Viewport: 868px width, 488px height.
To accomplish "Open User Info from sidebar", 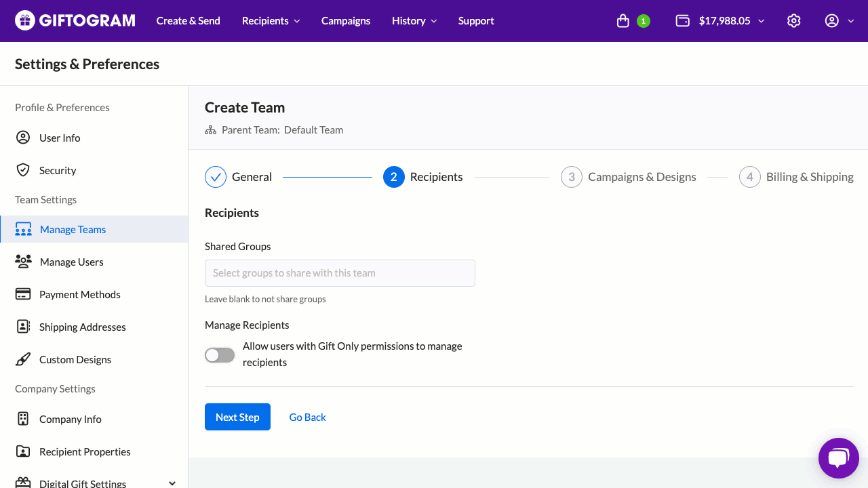I will [x=60, y=138].
